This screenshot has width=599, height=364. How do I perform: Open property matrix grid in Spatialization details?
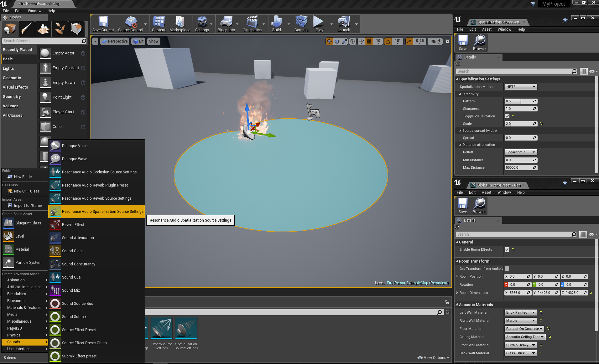583,71
